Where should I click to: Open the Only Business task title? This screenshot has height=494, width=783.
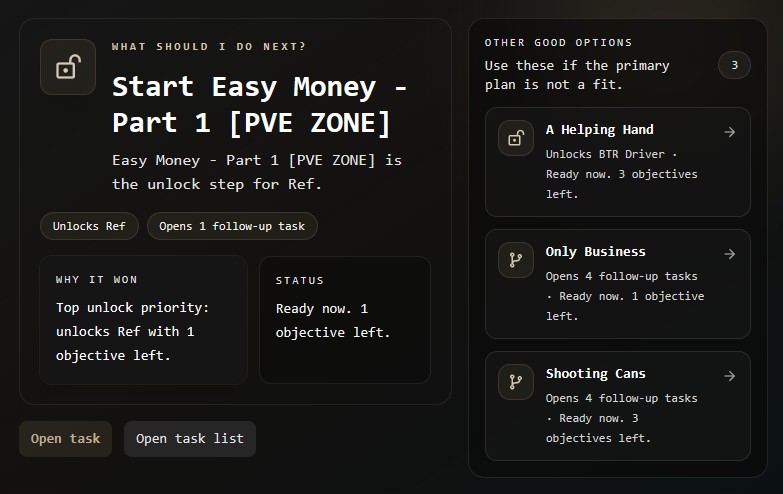pos(595,252)
